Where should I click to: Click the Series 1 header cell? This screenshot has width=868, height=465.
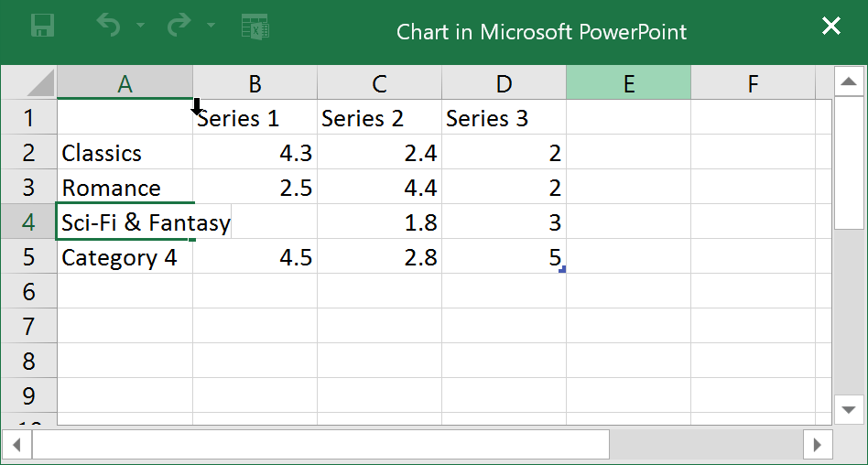click(x=255, y=117)
